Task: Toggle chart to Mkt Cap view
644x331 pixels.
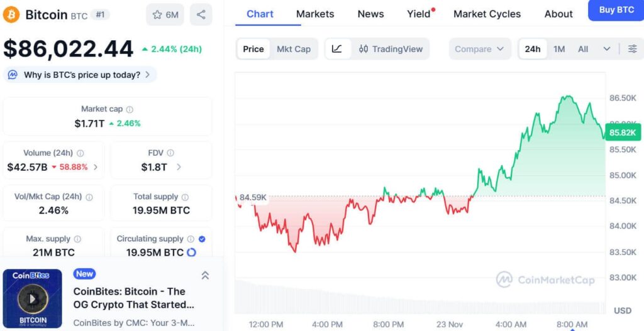Action: pyautogui.click(x=294, y=49)
